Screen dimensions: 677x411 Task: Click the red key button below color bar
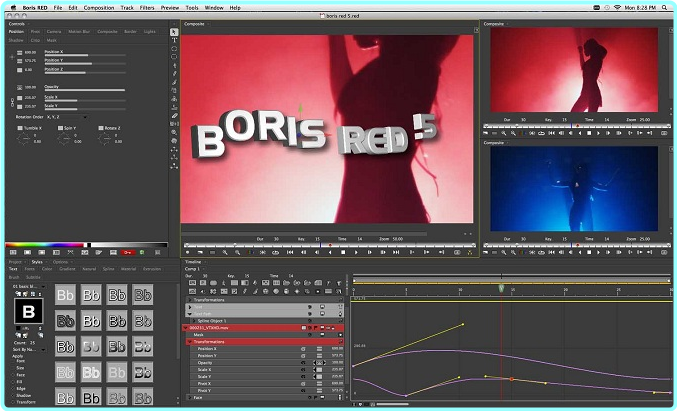[x=127, y=253]
